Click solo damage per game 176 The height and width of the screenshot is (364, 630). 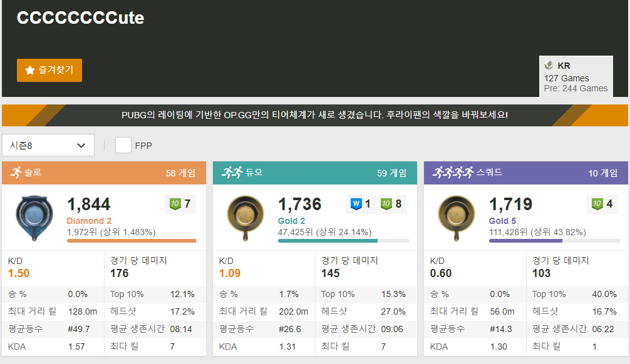tap(120, 273)
